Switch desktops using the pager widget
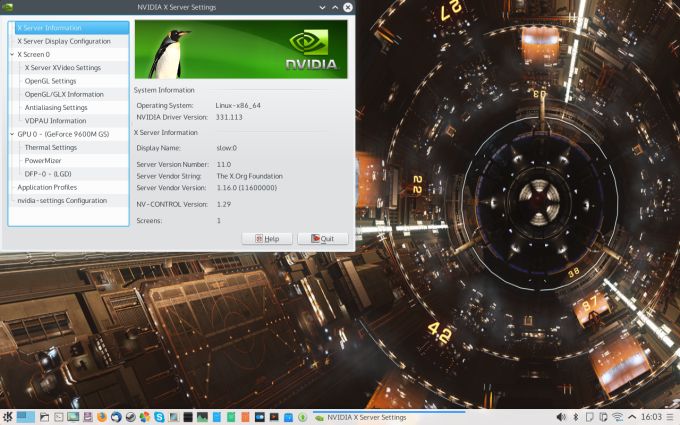The width and height of the screenshot is (680, 425). (x=26, y=417)
